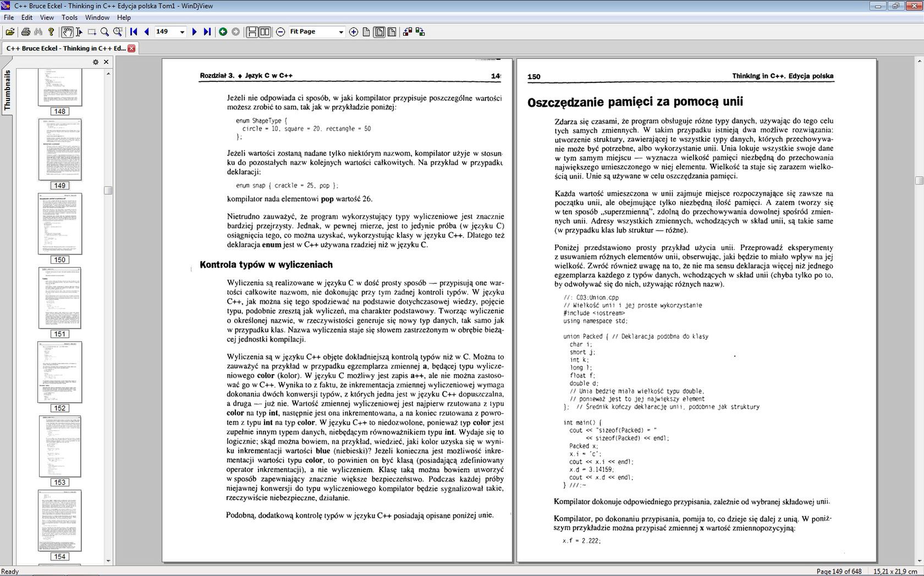Click the rotate right icon
Image resolution: width=924 pixels, height=576 pixels.
coord(420,32)
